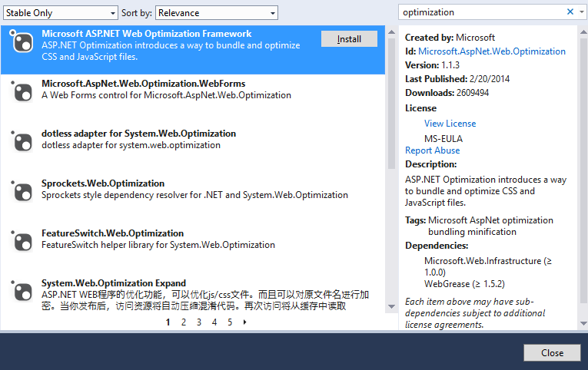Open the Stable Only filter dropdown
This screenshot has width=588, height=370.
click(61, 13)
